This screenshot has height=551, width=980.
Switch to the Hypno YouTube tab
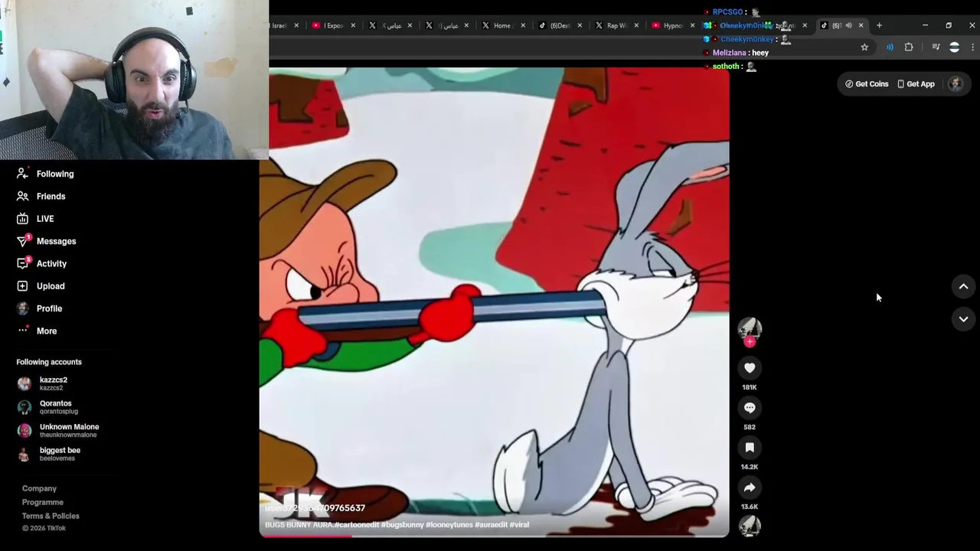point(667,25)
